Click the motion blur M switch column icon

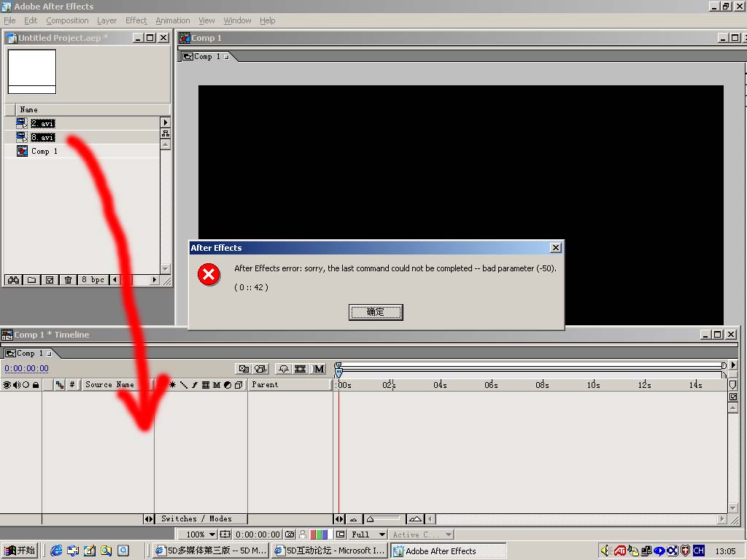[217, 385]
